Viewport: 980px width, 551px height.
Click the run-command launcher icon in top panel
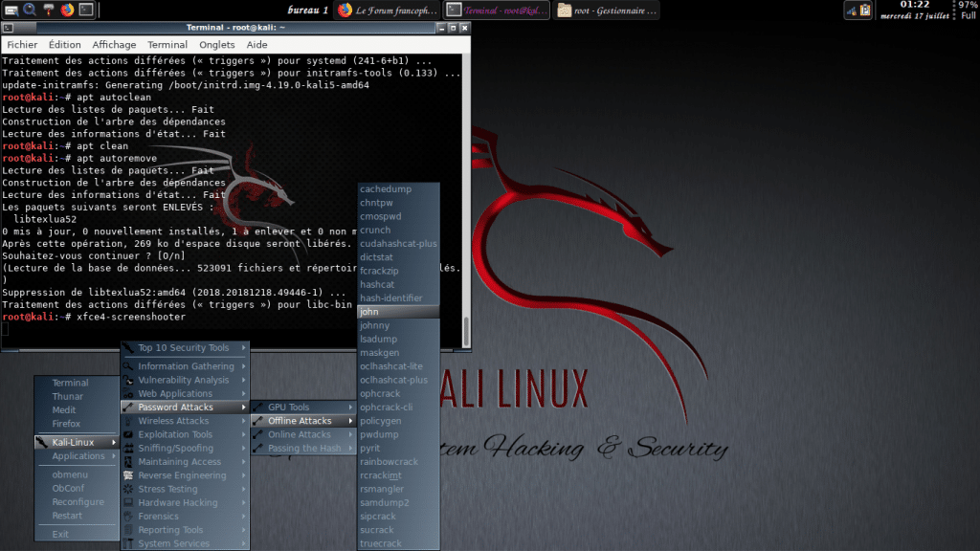click(11, 10)
